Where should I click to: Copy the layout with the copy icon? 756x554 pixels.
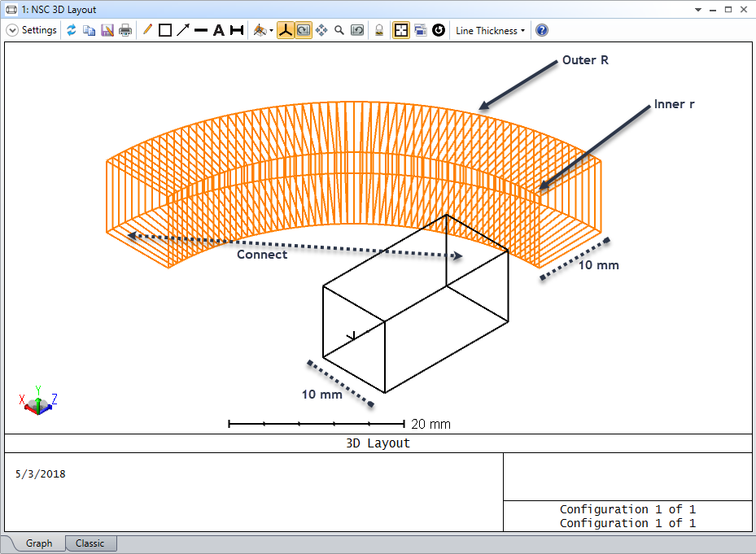click(x=90, y=30)
